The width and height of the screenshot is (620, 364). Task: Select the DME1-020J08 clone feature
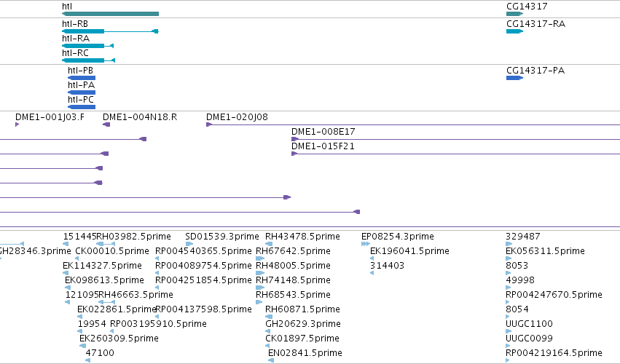(x=413, y=124)
